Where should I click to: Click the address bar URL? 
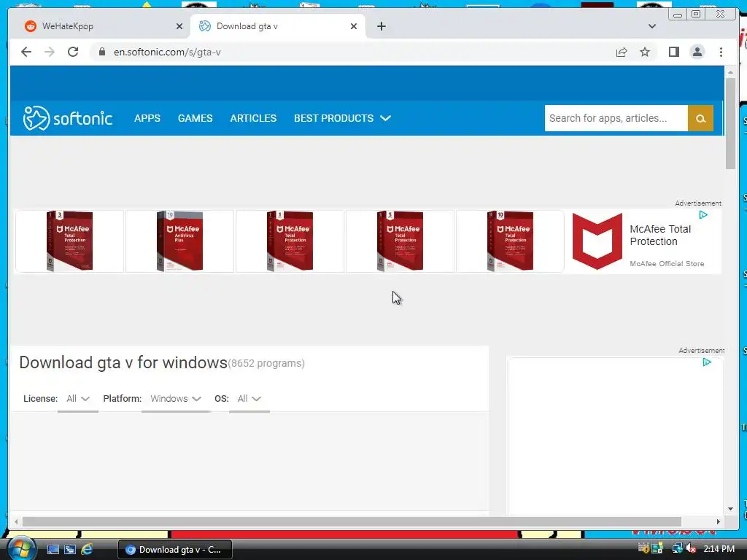167,52
